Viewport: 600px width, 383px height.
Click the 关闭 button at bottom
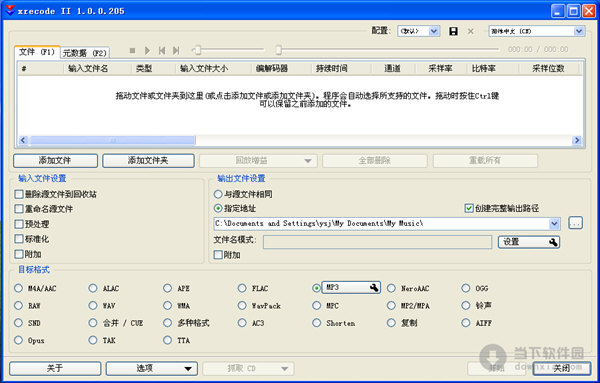point(561,368)
